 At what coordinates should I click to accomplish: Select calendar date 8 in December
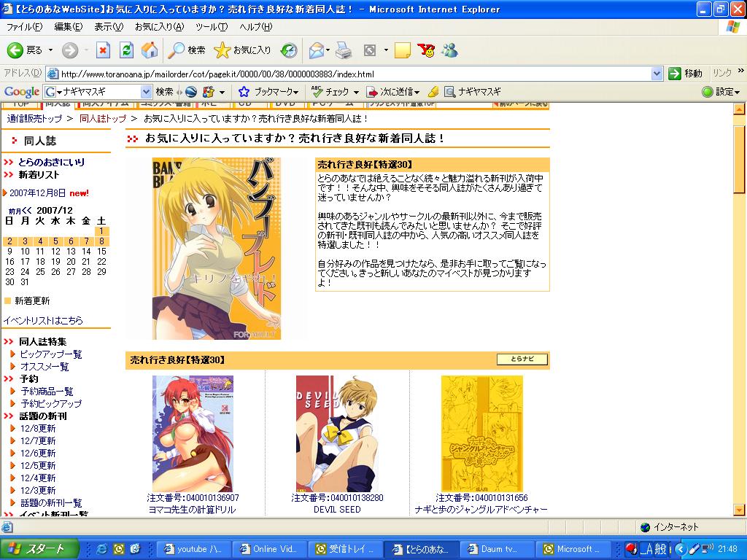(x=101, y=241)
